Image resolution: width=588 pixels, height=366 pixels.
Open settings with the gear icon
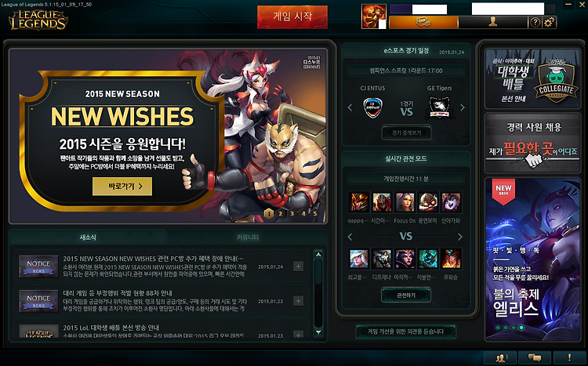pyautogui.click(x=549, y=23)
